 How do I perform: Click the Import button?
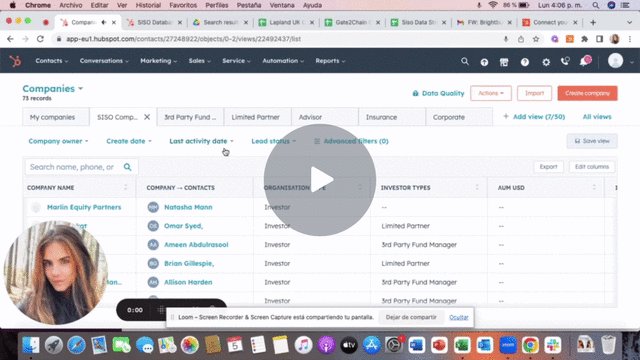(x=534, y=93)
